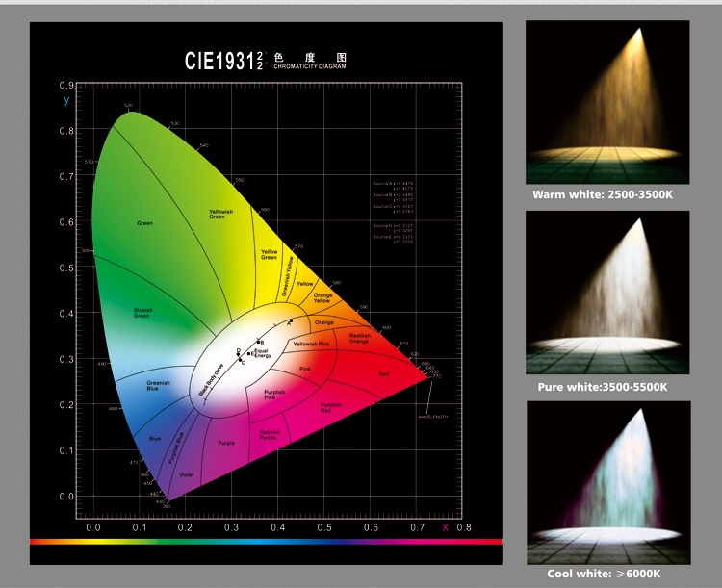This screenshot has height=588, width=722.
Task: Click the 'Purplish Pink' region label
Action: click(x=274, y=395)
